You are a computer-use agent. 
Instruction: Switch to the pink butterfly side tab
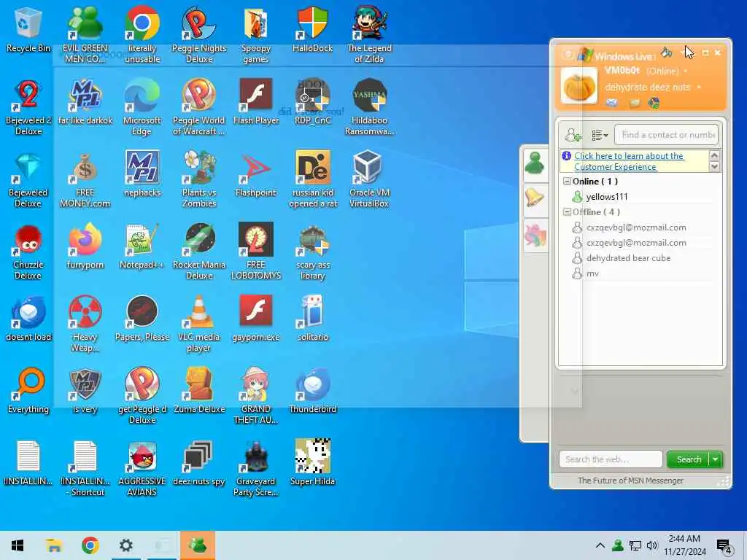click(x=535, y=236)
